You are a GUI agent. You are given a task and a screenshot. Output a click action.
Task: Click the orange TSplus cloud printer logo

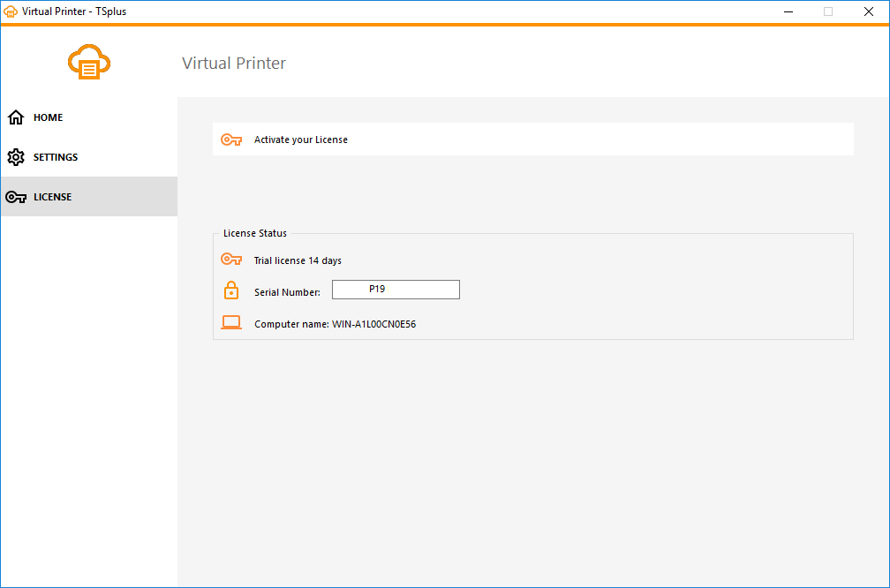[x=88, y=62]
